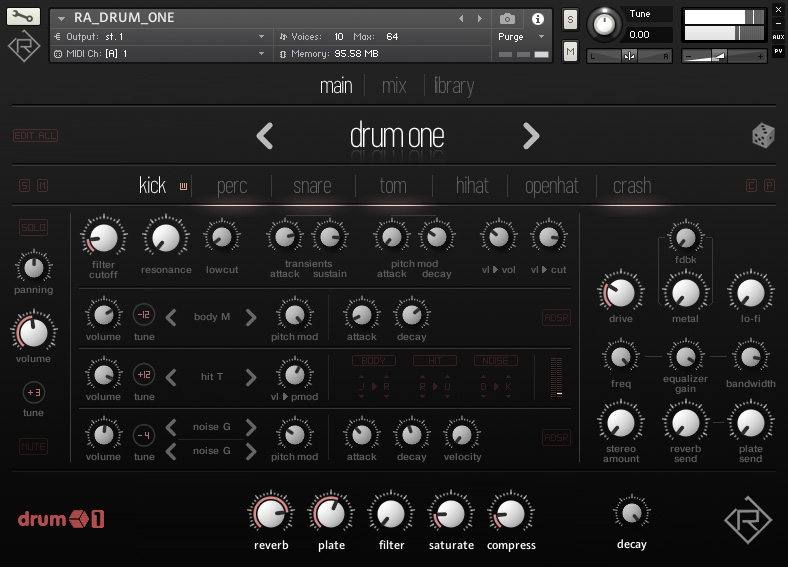Open the instrument name dropdown arrow
Screen dimensions: 788x567
tap(61, 19)
